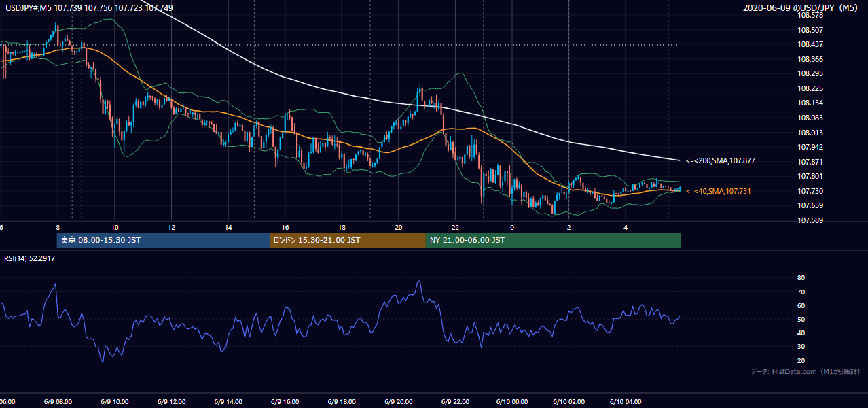Click the hour label 10 under the chart

coord(115,228)
